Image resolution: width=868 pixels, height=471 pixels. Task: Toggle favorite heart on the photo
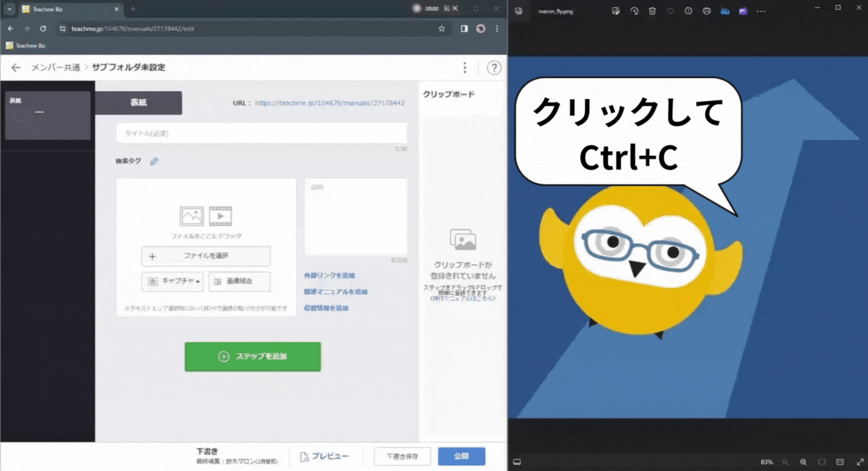[670, 11]
